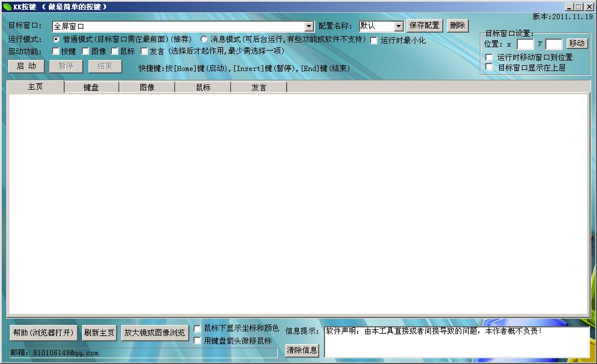The height and width of the screenshot is (364, 597).
Task: Click 保存配置 button
Action: (425, 26)
